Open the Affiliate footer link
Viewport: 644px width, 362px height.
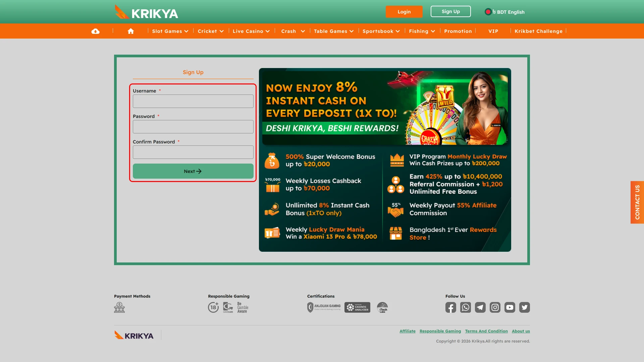point(407,331)
